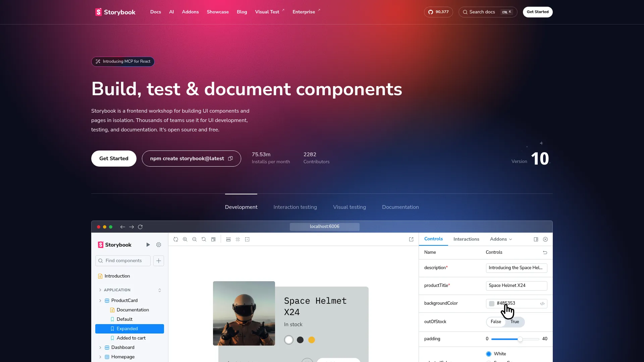Set outOfStock to False
The image size is (644, 362).
[496, 322]
